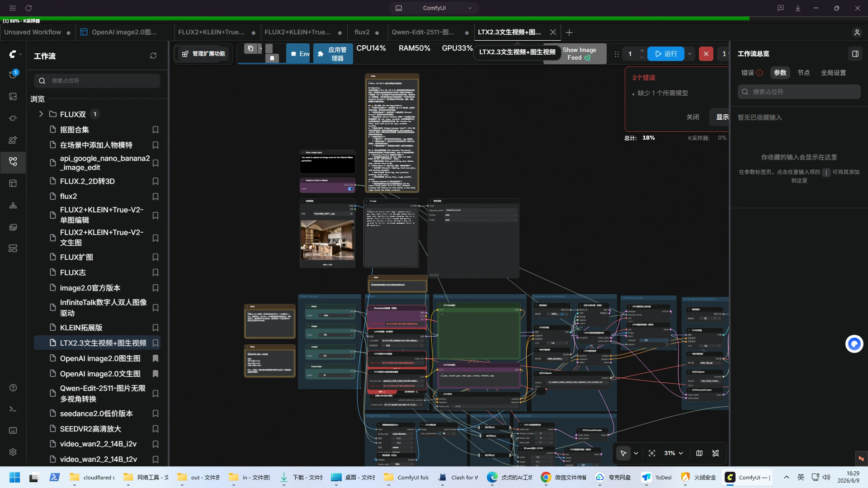The height and width of the screenshot is (488, 868).
Task: Open the 31% zoom level dropdown
Action: point(674,453)
